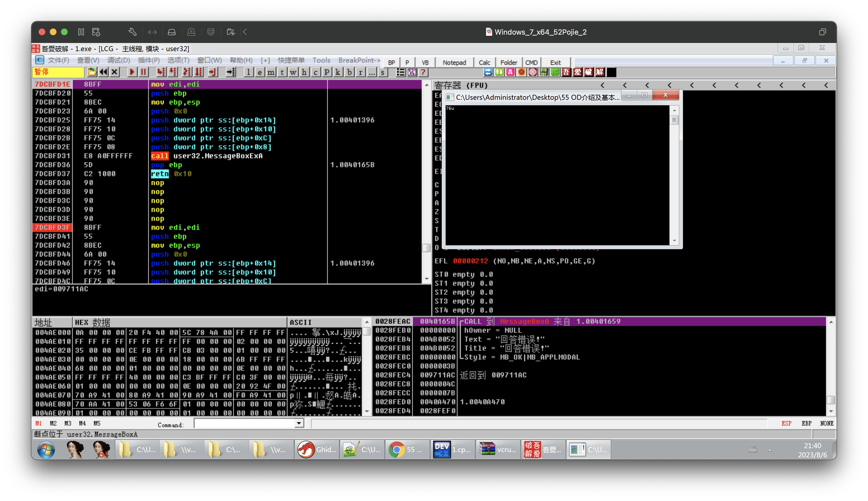Image resolution: width=868 pixels, height=501 pixels.
Task: Select the breakpoint line at address 7DCBFD3F
Action: [x=227, y=228]
